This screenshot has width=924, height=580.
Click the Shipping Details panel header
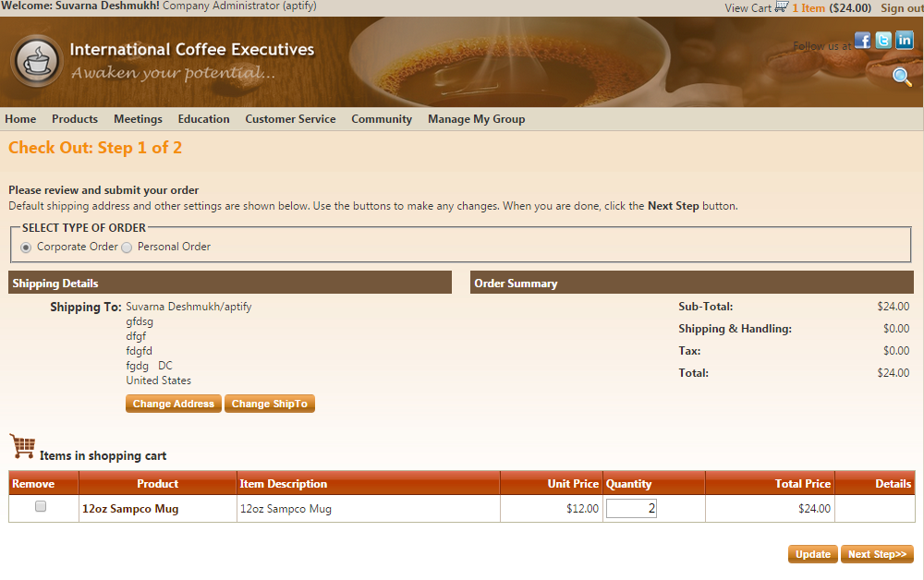(x=230, y=283)
